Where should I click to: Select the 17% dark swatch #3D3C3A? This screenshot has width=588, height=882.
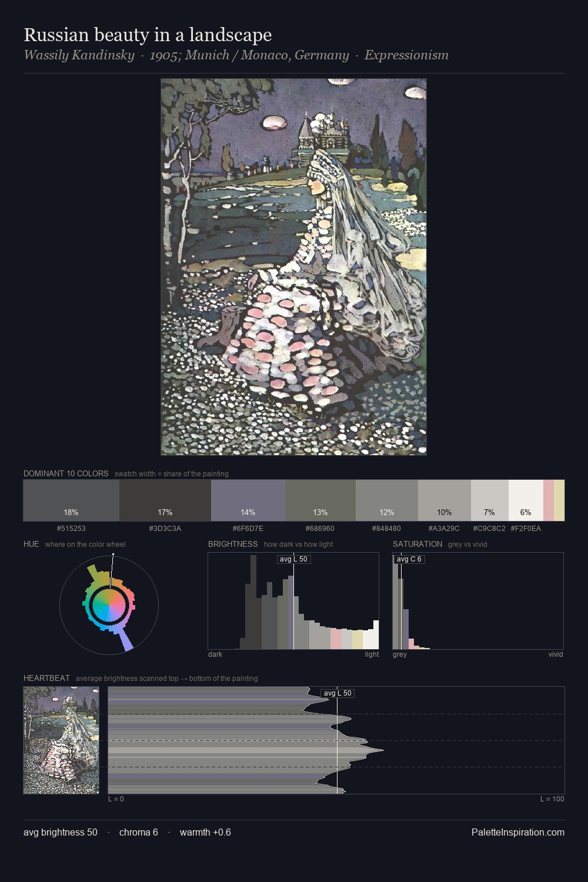[165, 500]
